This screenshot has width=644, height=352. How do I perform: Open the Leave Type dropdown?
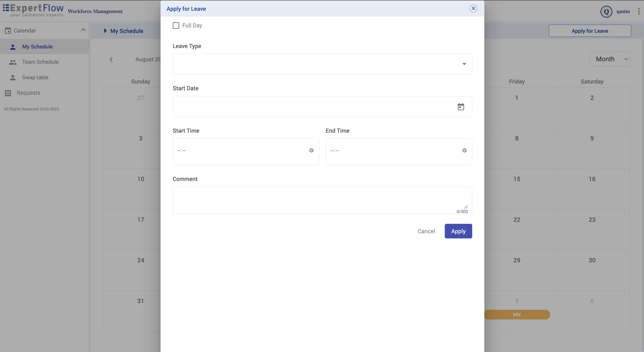322,64
